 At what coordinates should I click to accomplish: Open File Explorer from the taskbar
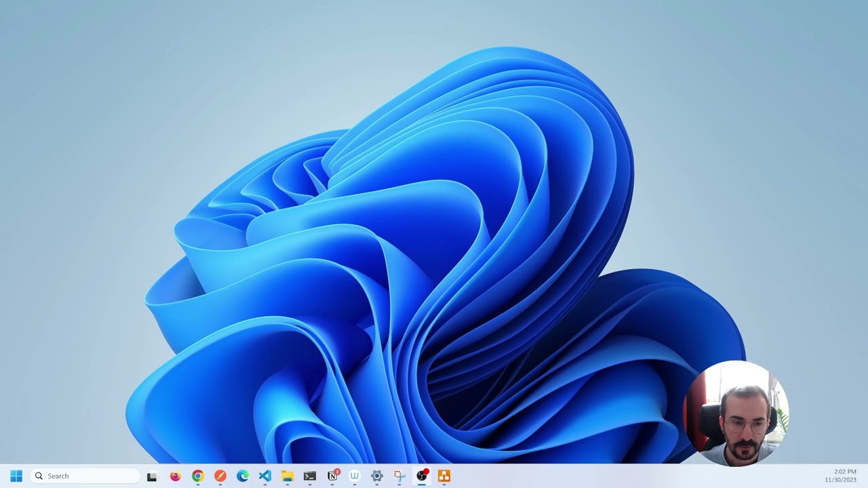tap(287, 476)
